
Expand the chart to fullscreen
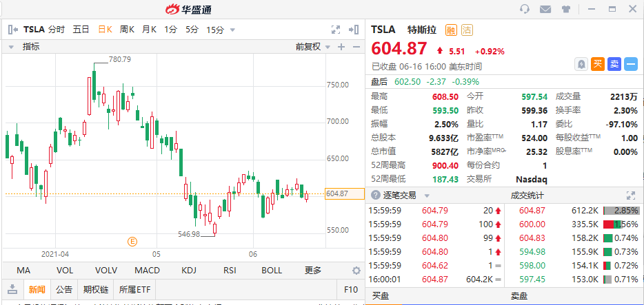336,30
